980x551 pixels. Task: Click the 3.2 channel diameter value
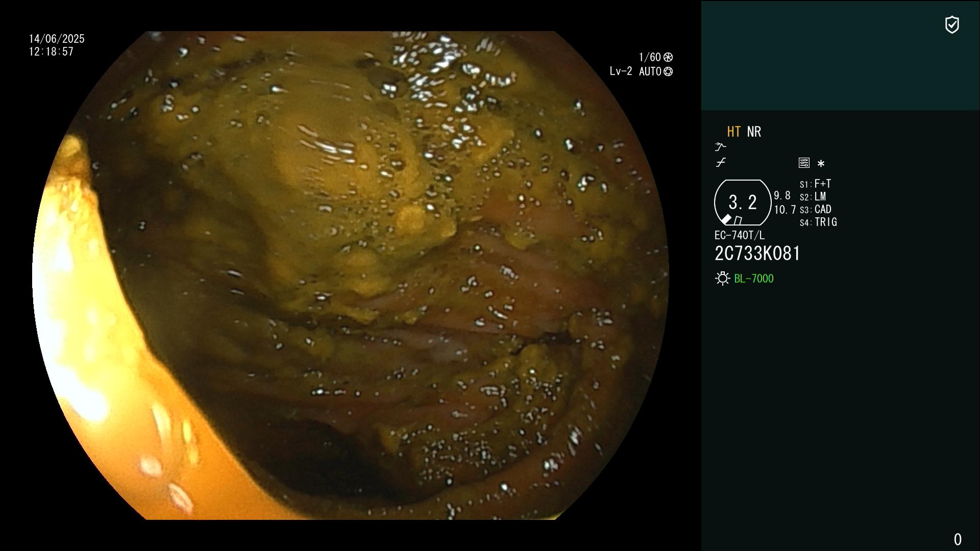tap(743, 203)
